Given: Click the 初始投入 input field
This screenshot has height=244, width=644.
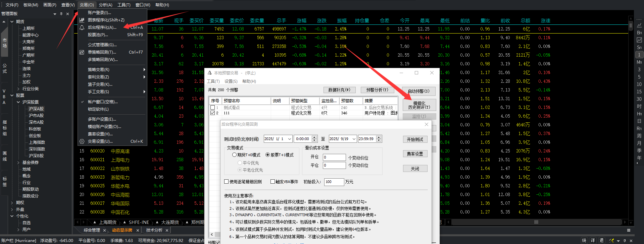Looking at the screenshot, I should tap(334, 182).
